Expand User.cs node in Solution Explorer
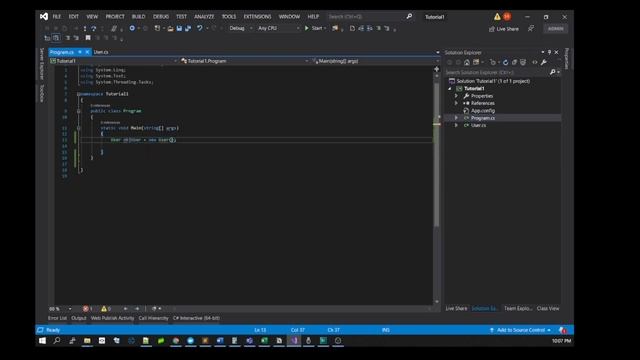This screenshot has width=640, height=360. [x=456, y=125]
